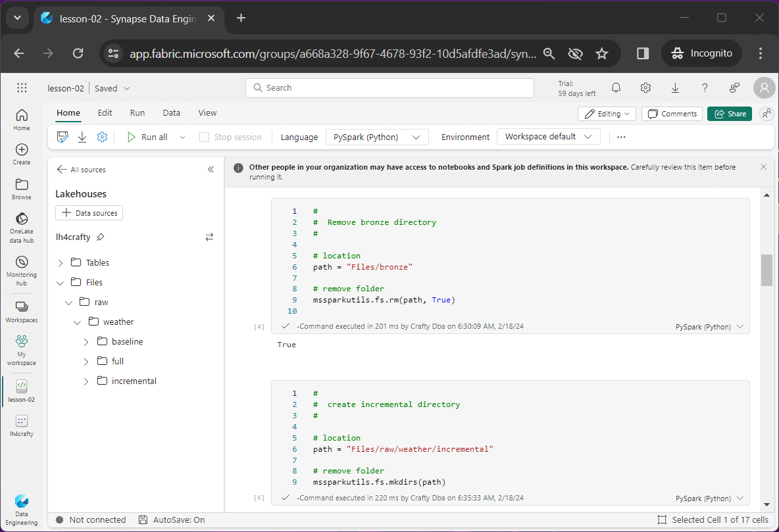Viewport: 779px width, 532px height.
Task: Switch to the Run tab
Action: pyautogui.click(x=137, y=113)
